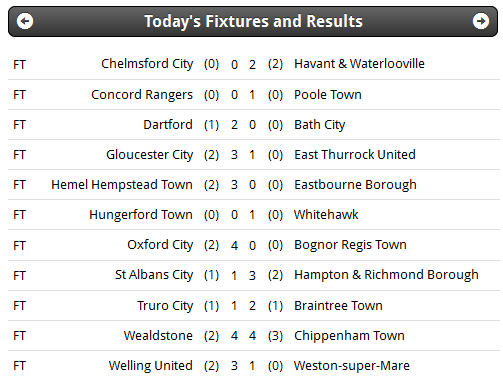Viewport: 503px width, 392px height.
Task: Click the Today's Fixtures and Results header
Action: coord(253,21)
